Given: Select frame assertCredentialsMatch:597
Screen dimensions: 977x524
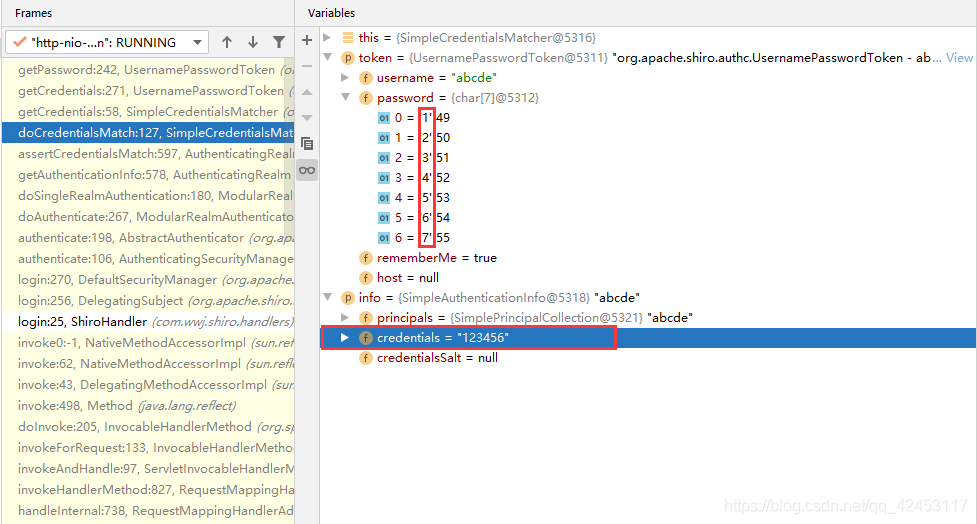Looking at the screenshot, I should [148, 154].
